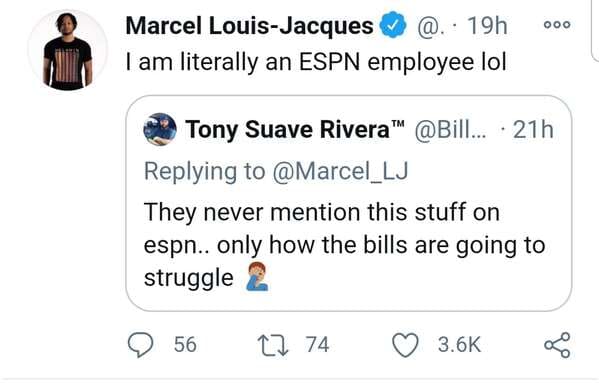This screenshot has width=599, height=383.
Task: Open the share icon on the tweet
Action: [x=557, y=344]
